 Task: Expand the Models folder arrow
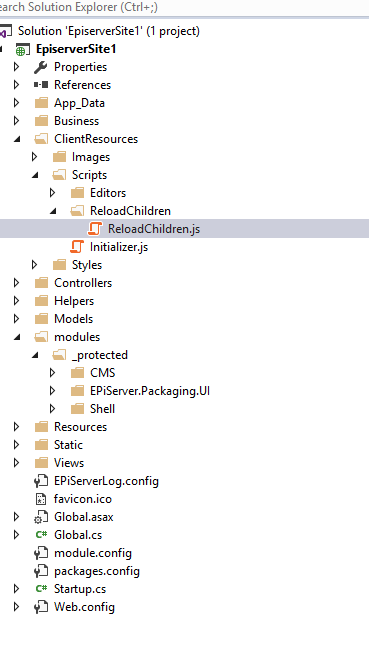tap(17, 319)
